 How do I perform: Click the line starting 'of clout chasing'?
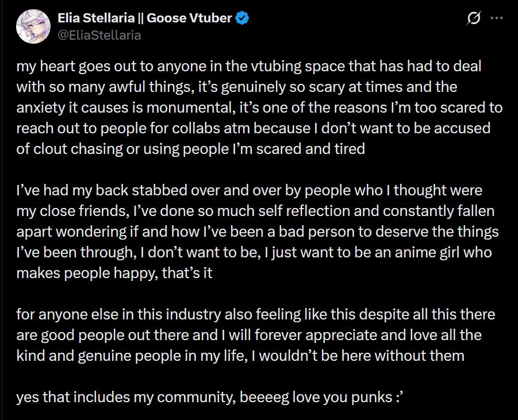(x=191, y=149)
